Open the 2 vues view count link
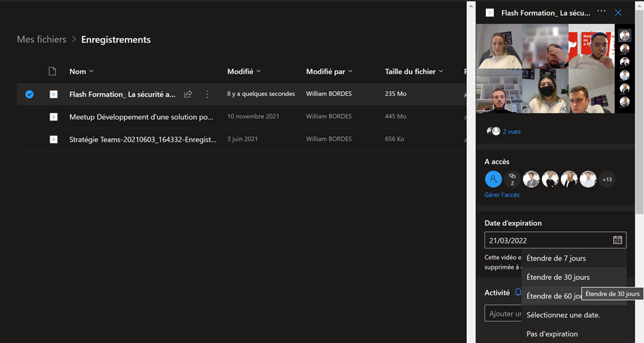Screen dimensions: 644x343 [511, 131]
